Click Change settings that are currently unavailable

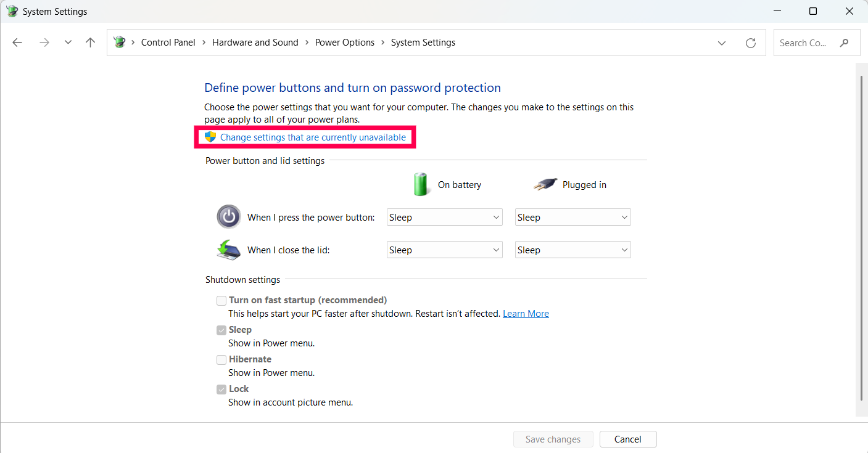coord(313,137)
